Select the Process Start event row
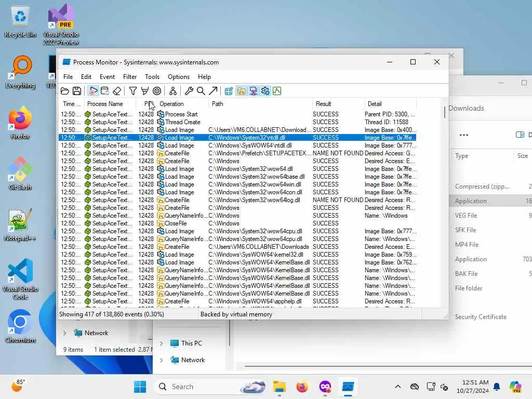The image size is (532, 399). [x=237, y=114]
